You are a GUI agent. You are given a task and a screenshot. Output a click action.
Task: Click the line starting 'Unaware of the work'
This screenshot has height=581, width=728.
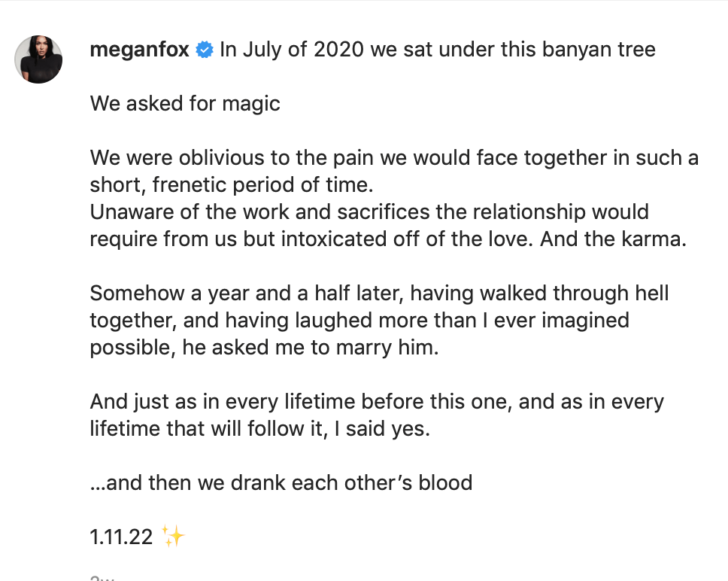pyautogui.click(x=369, y=211)
